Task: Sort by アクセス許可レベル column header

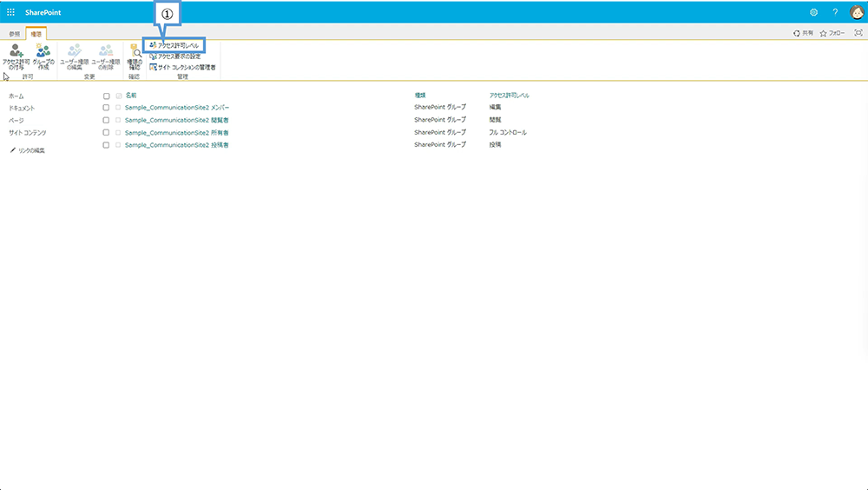Action: 510,96
